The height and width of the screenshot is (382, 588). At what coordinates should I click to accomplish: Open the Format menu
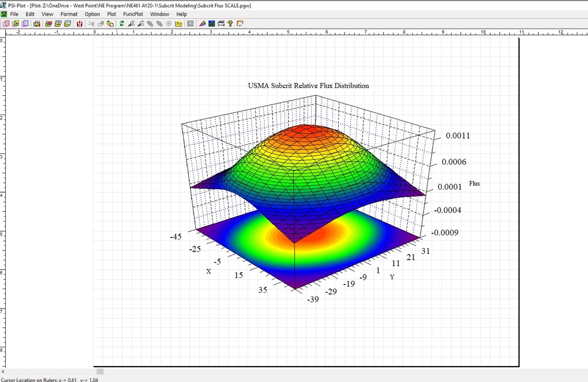click(69, 14)
